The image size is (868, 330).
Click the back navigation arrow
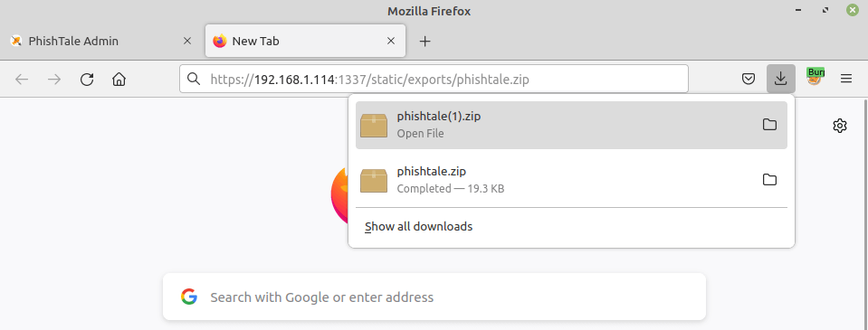[x=22, y=79]
